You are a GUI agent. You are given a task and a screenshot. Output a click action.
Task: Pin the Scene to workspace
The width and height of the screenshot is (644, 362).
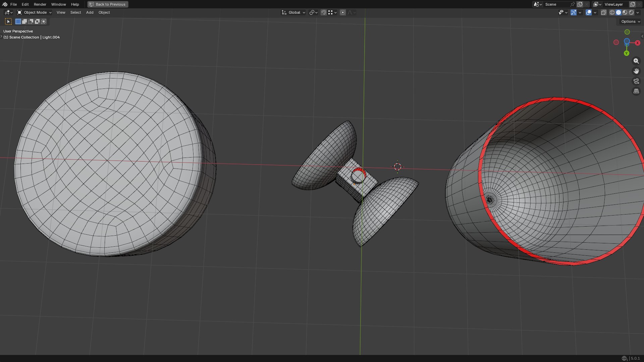573,4
